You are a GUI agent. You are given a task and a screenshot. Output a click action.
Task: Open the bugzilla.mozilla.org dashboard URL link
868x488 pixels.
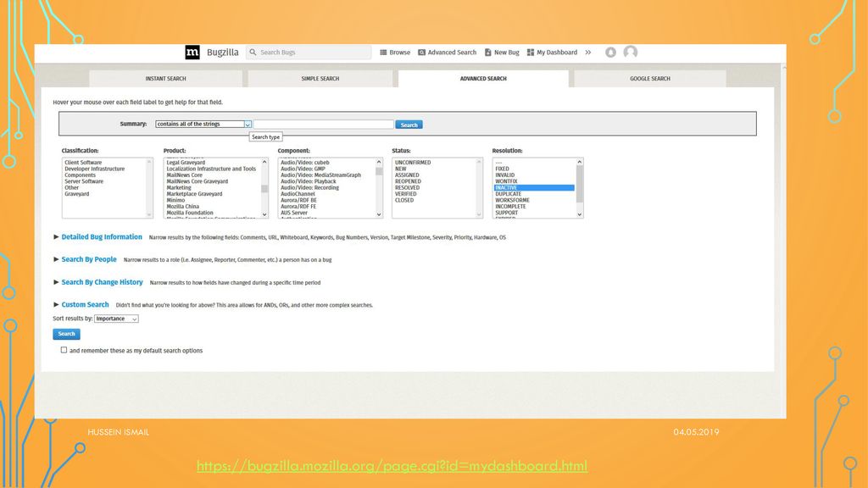click(392, 466)
